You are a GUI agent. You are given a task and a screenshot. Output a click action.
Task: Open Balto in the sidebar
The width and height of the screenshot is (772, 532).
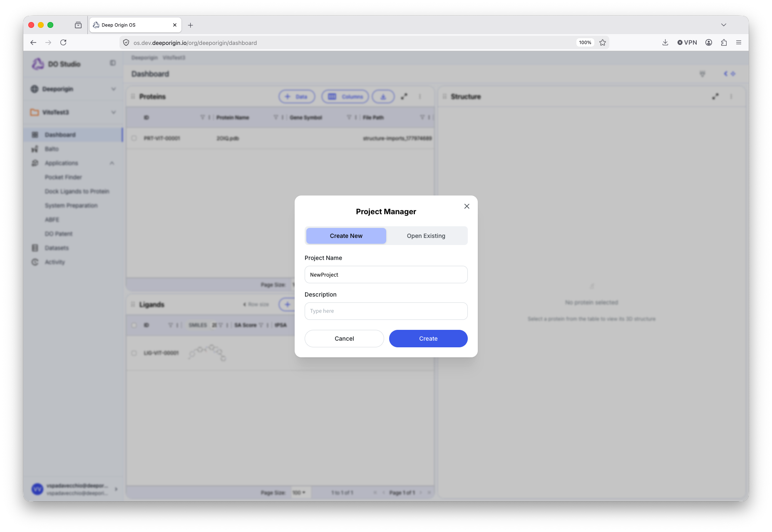coord(52,149)
